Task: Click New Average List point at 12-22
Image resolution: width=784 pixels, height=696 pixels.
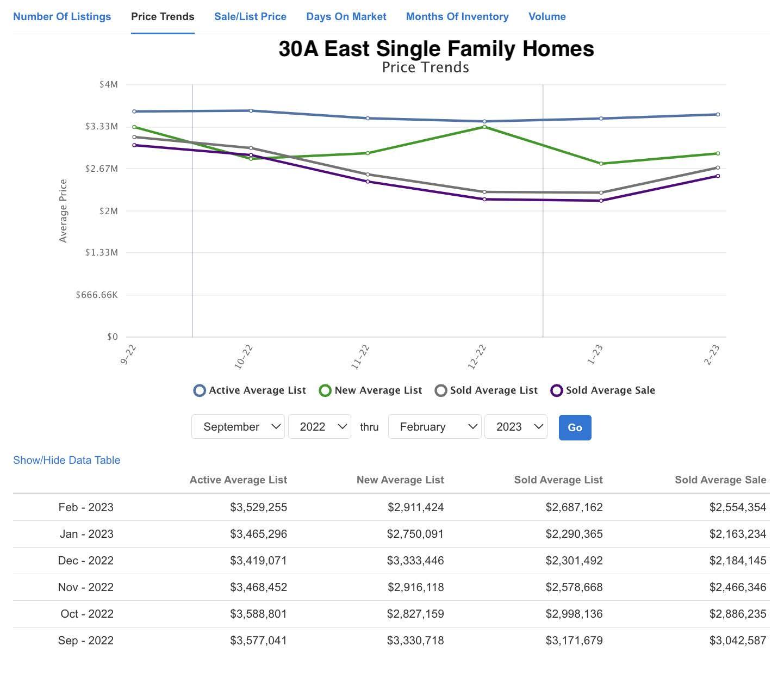Action: [484, 127]
